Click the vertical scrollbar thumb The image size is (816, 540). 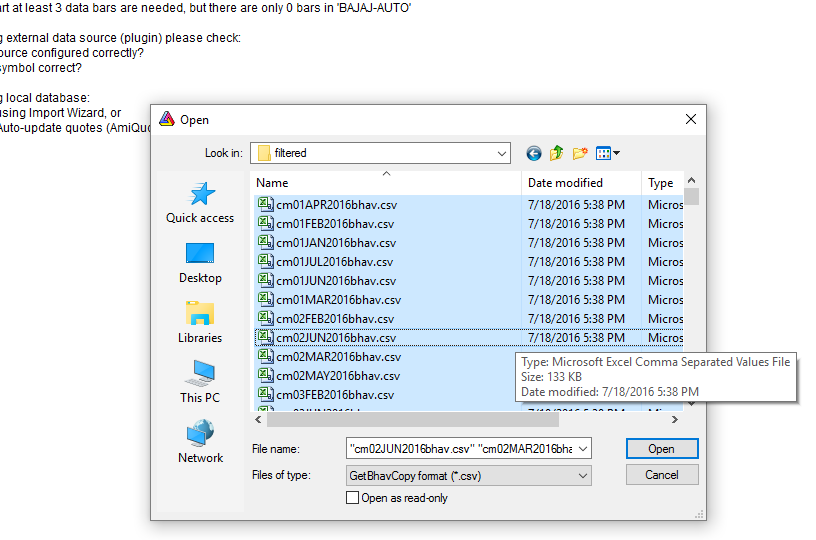691,197
